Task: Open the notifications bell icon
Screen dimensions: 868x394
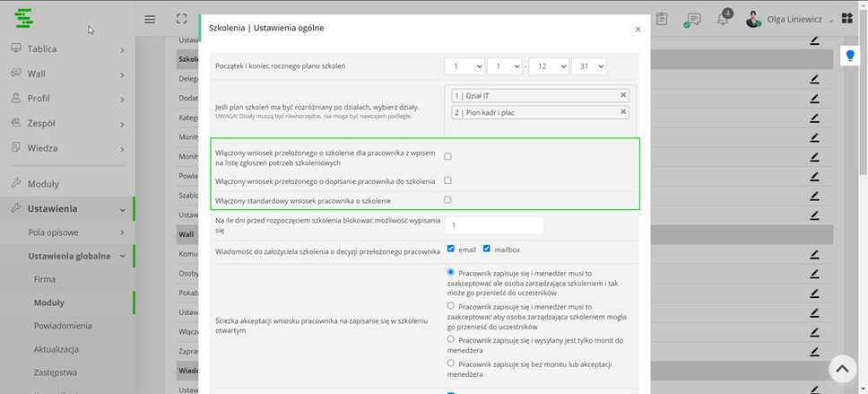Action: [x=723, y=19]
